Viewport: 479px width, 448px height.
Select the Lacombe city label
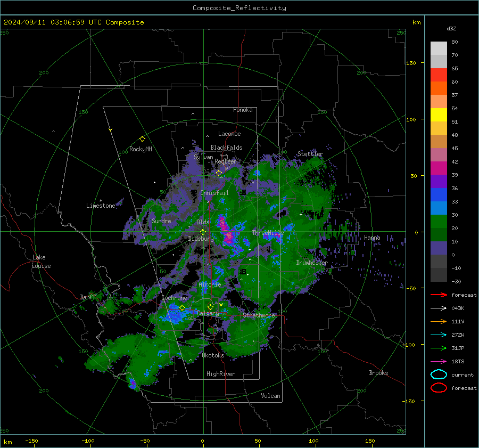229,134
